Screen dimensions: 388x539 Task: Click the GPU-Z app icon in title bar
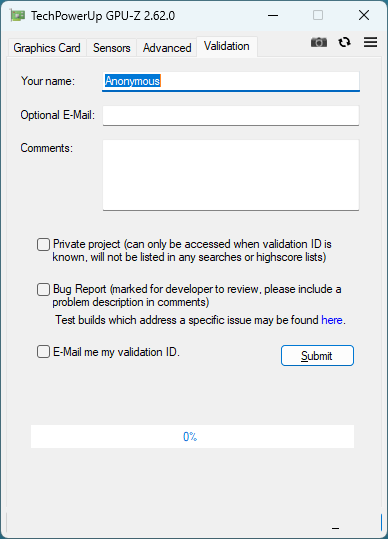(18, 15)
